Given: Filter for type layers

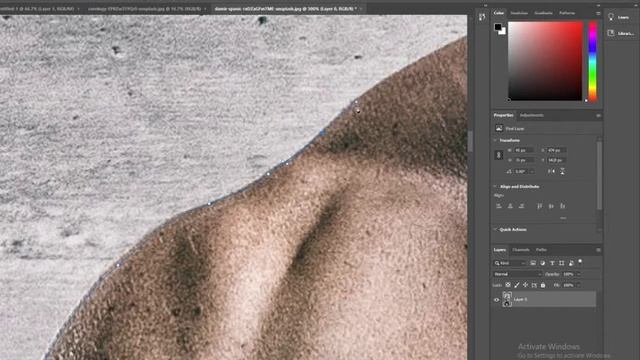Looking at the screenshot, I should (552, 263).
